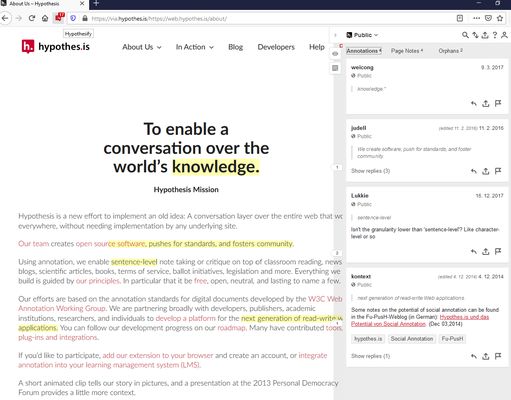Switch to the Annotations tab
Image resolution: width=511 pixels, height=400 pixels.
364,51
